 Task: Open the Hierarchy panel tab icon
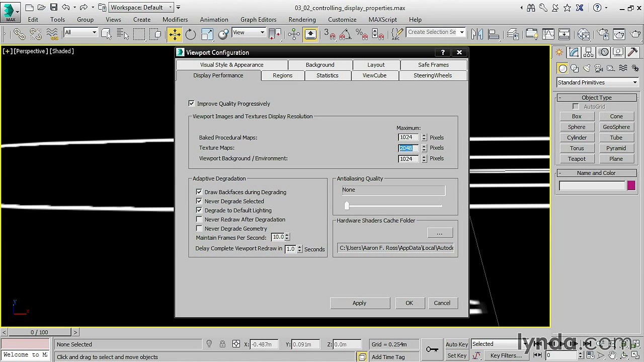coord(589,52)
